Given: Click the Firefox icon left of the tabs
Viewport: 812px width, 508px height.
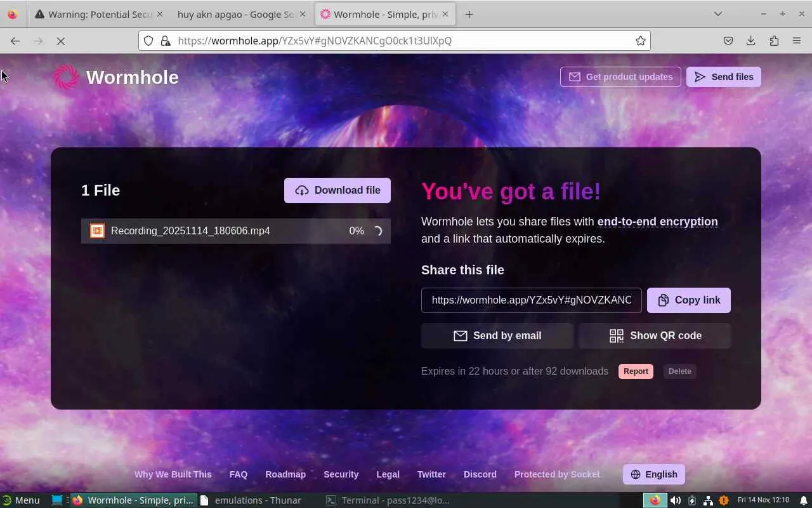Looking at the screenshot, I should (x=12, y=14).
